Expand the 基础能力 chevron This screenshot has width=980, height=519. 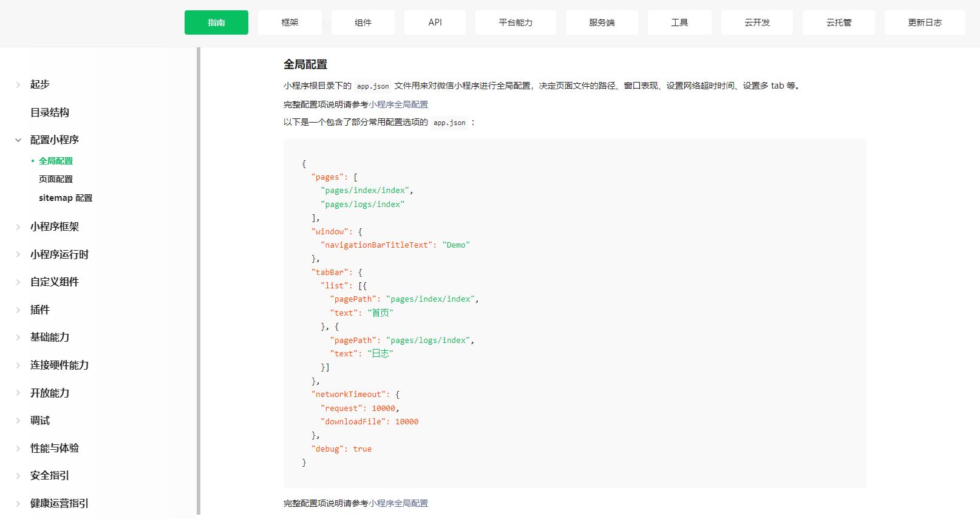point(18,338)
